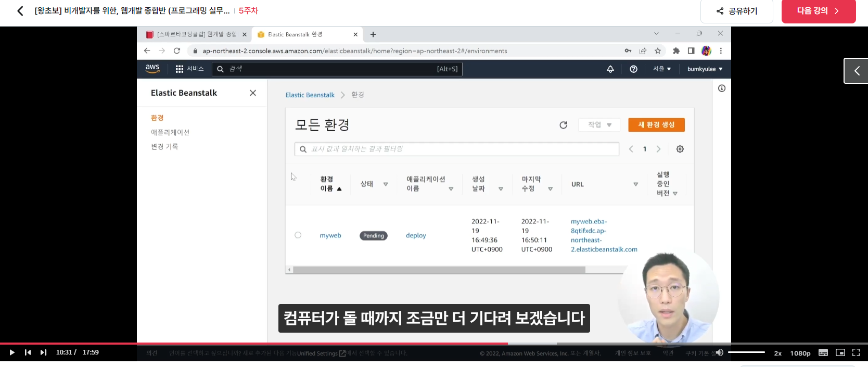Open the info panel icon
868x367 pixels.
coord(722,88)
